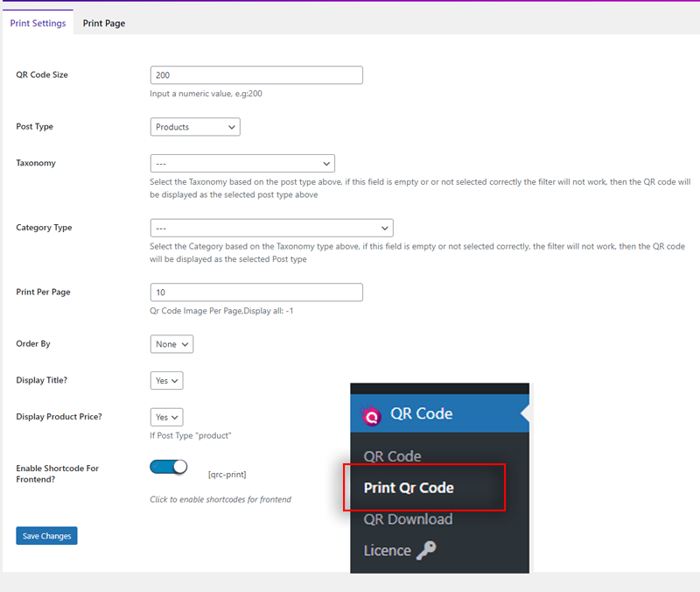Image resolution: width=700 pixels, height=592 pixels.
Task: Open the Order By dropdown set to None
Action: click(171, 343)
